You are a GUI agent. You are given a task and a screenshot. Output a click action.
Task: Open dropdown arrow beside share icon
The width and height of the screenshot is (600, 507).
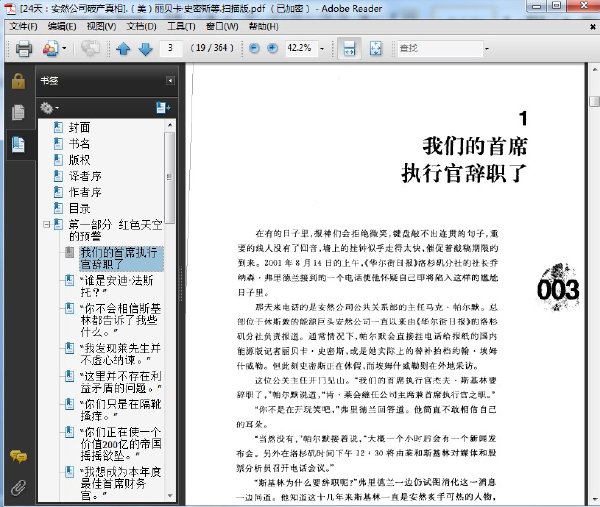(x=64, y=48)
